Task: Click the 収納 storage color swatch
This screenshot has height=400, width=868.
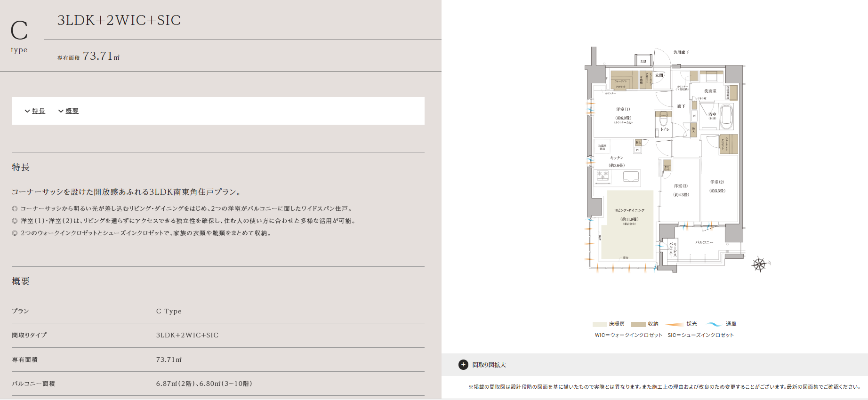Action: coord(638,324)
